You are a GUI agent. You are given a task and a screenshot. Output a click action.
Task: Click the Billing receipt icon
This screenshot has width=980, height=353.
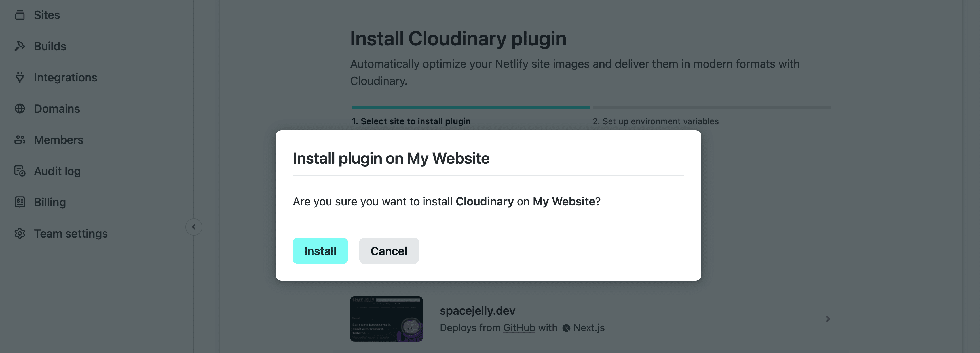tap(20, 202)
